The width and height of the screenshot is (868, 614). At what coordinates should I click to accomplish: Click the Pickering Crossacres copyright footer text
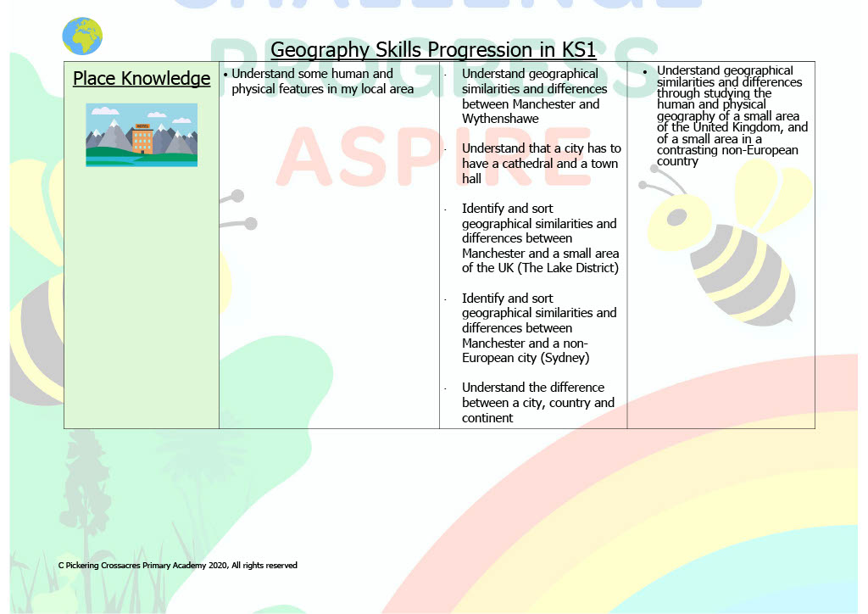(x=178, y=566)
